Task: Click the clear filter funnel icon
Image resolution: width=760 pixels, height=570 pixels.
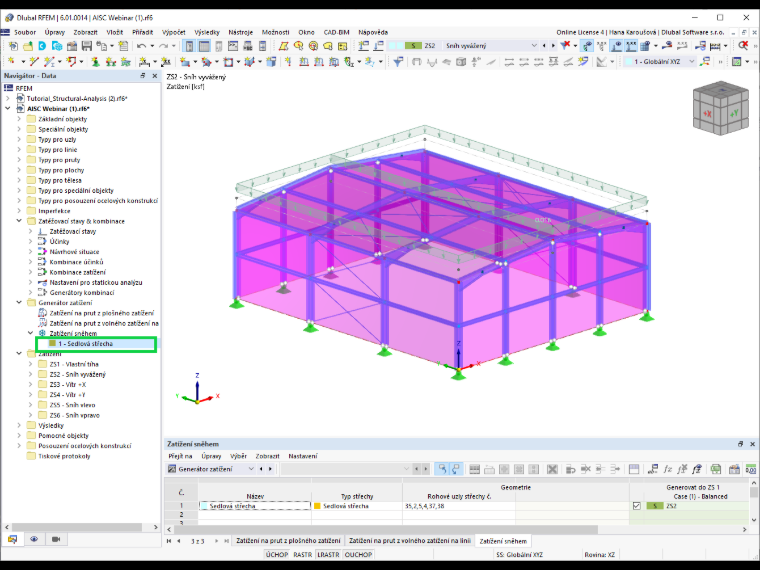Action: click(x=565, y=46)
